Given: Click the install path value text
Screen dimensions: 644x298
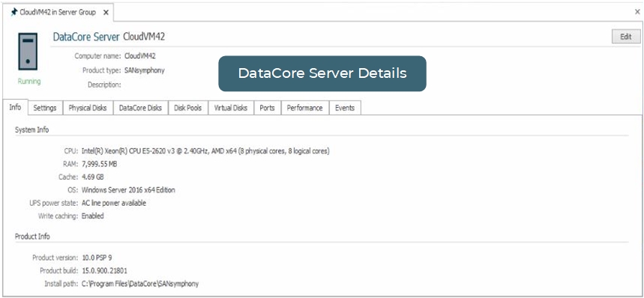Looking at the screenshot, I should click(140, 284).
